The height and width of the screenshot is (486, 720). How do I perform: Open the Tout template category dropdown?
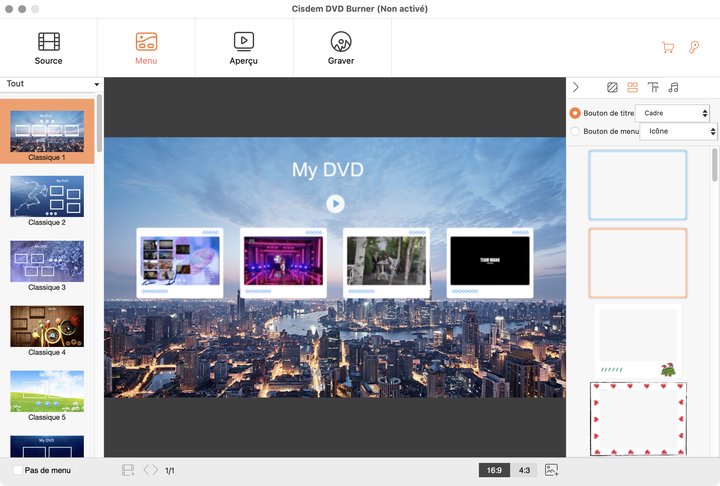point(52,84)
